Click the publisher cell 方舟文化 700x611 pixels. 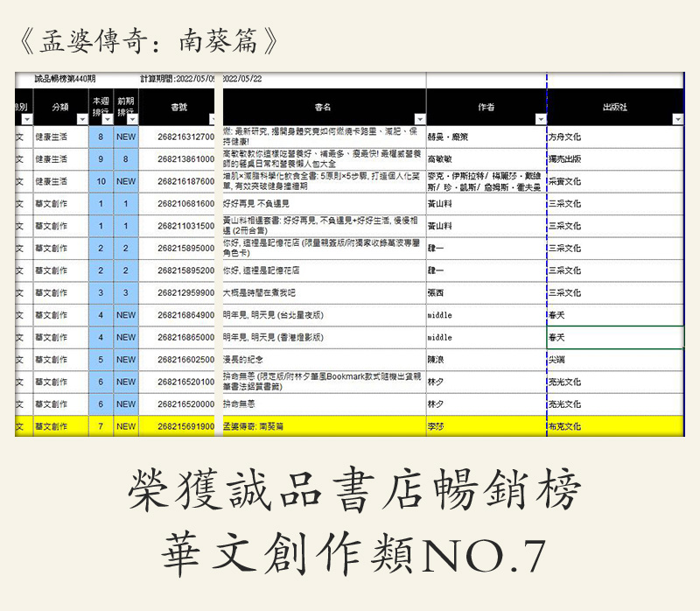(x=614, y=137)
